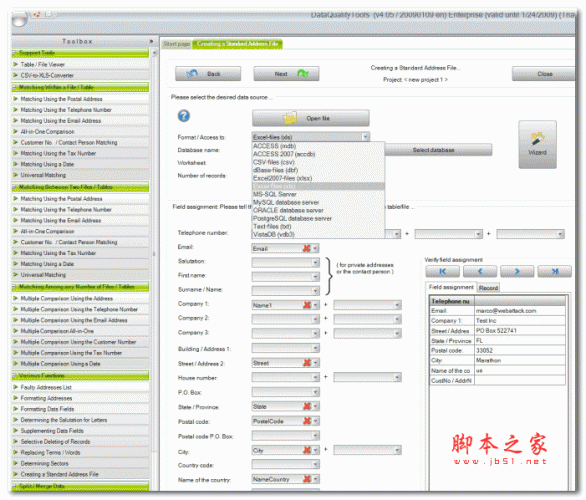The image size is (586, 500).
Task: Select Creating a Standard Address File tab
Action: click(x=237, y=44)
